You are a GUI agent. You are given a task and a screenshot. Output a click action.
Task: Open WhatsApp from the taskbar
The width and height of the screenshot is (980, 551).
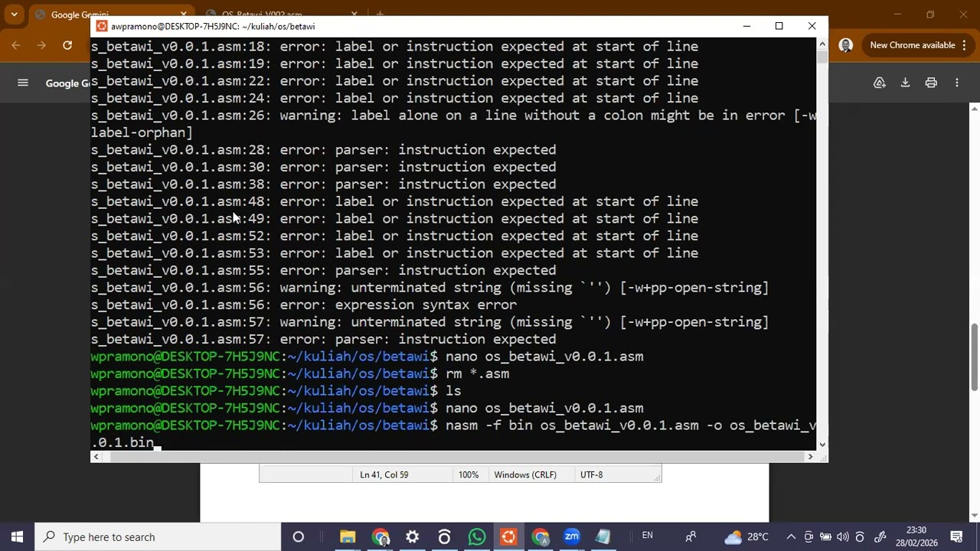(x=476, y=536)
